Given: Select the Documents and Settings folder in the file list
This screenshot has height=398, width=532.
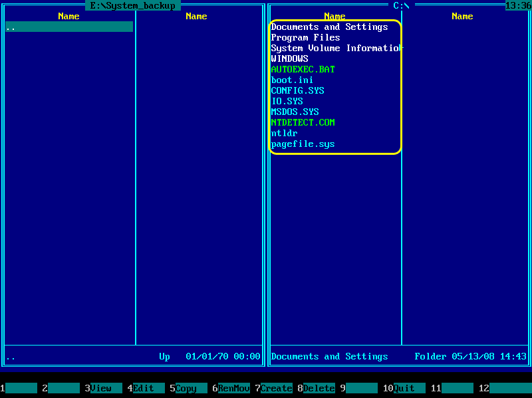Looking at the screenshot, I should 329,27.
